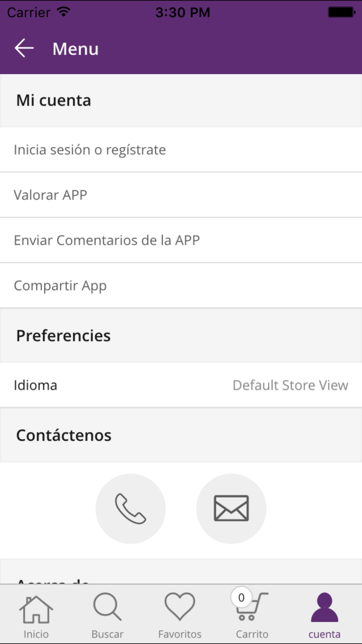Tap the email envelope contact icon
Image resolution: width=362 pixels, height=644 pixels.
[x=231, y=509]
